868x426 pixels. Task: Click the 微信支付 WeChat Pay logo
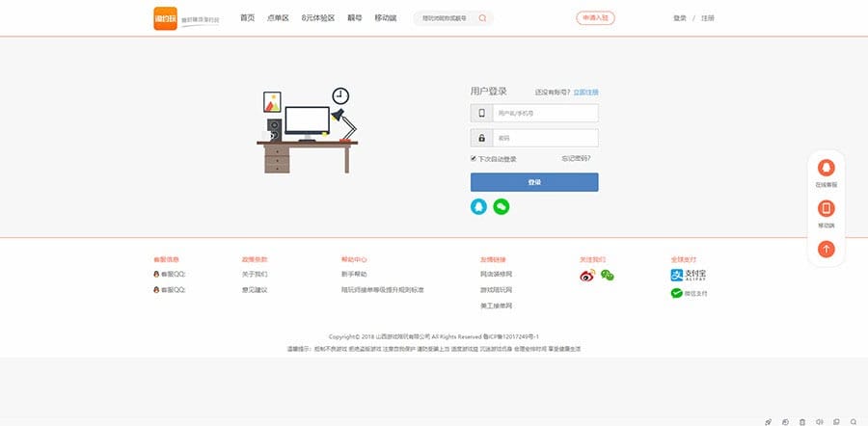click(x=689, y=293)
